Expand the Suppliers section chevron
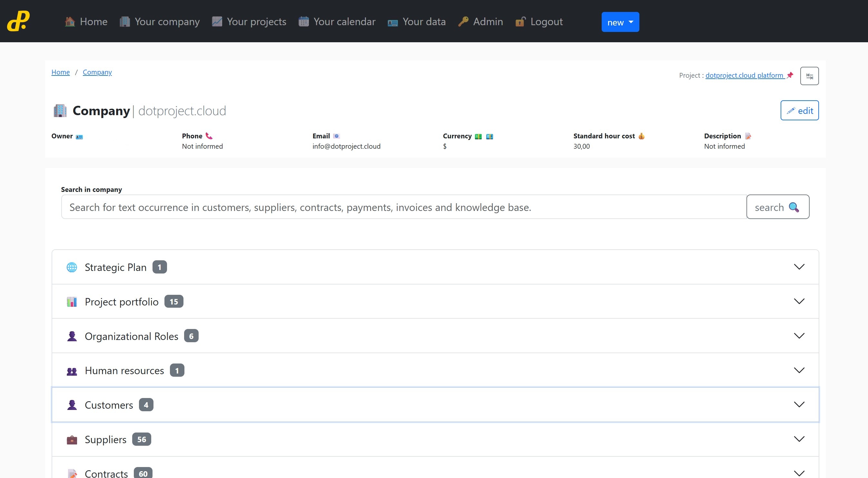868x478 pixels. point(799,439)
